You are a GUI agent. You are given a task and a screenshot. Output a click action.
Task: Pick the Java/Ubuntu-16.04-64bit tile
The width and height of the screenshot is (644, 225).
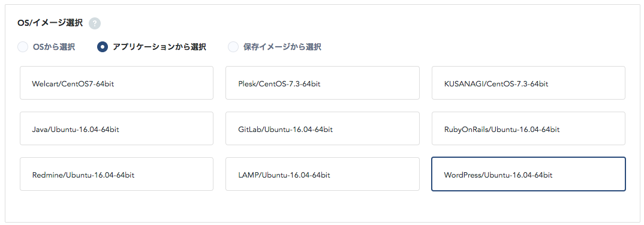tap(117, 128)
